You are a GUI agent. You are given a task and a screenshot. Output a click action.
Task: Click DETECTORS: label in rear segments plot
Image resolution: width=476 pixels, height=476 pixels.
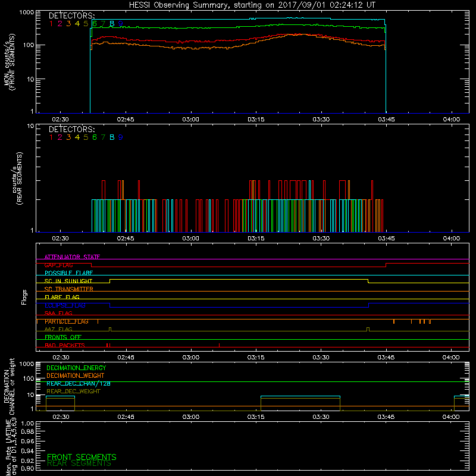click(71, 130)
